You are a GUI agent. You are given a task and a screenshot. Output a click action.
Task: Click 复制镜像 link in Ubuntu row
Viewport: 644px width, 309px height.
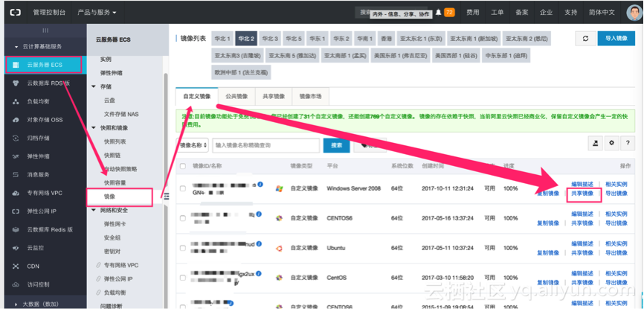click(x=548, y=252)
